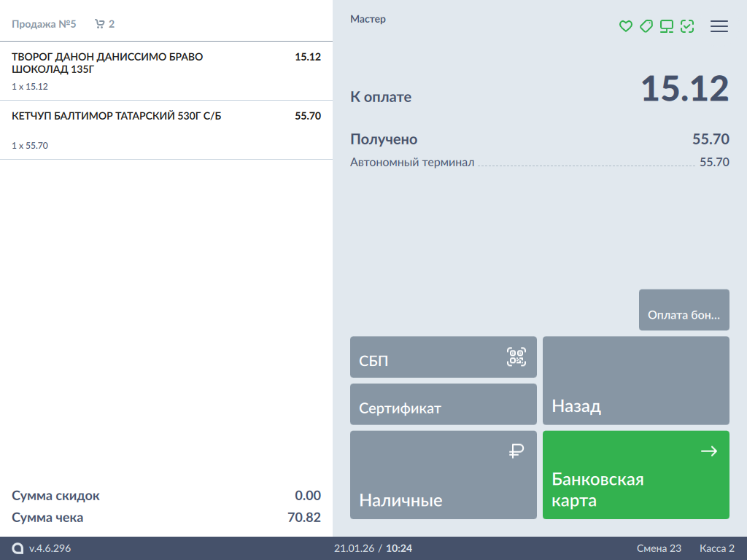This screenshot has height=560, width=747.
Task: Click the Касса 2 register label
Action: [x=716, y=548]
